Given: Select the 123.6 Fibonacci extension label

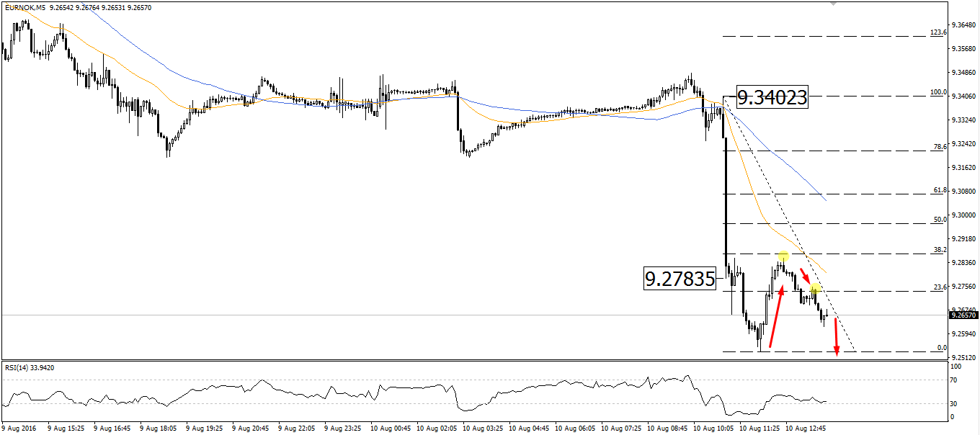Looking at the screenshot, I should (937, 32).
